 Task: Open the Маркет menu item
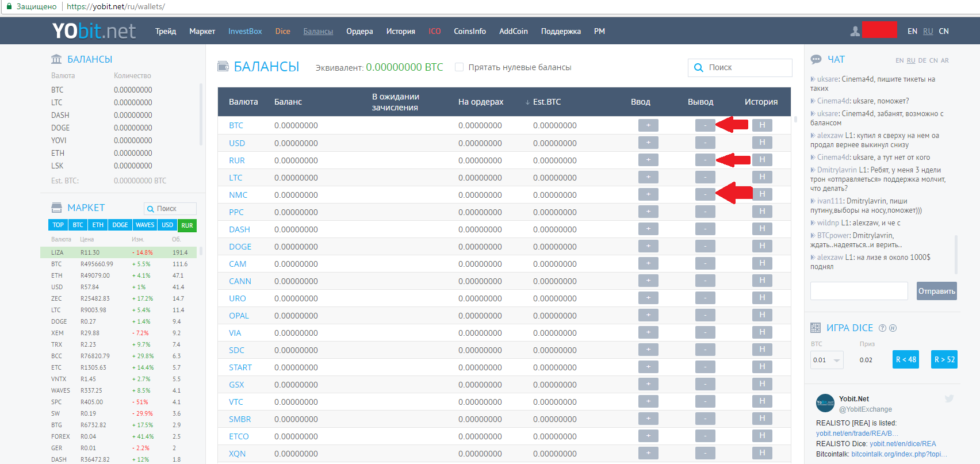click(x=202, y=31)
